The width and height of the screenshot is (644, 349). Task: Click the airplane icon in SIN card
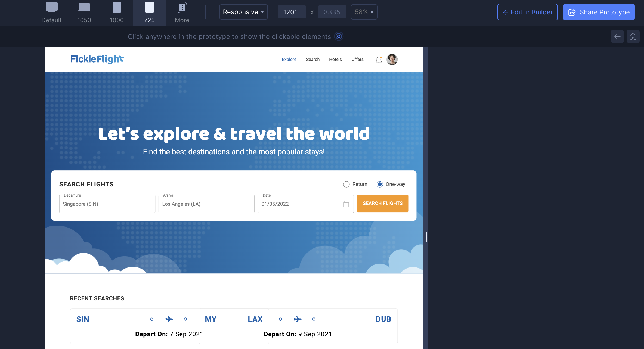[169, 319]
